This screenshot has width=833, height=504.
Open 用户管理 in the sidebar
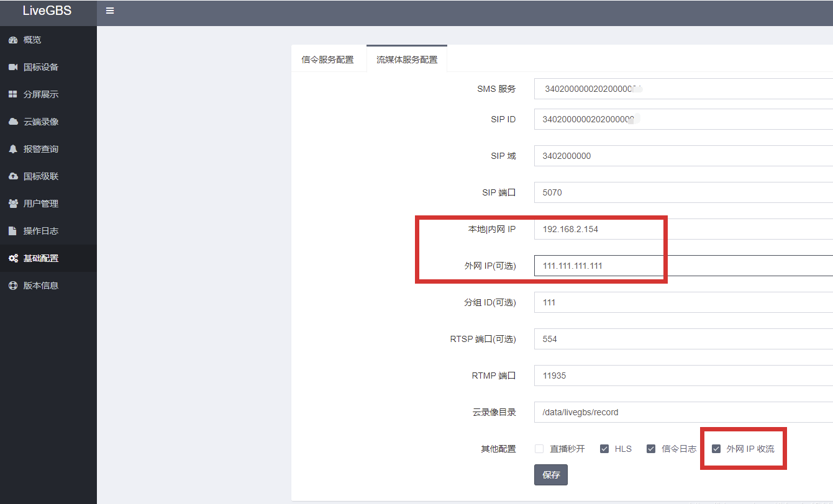[48, 204]
